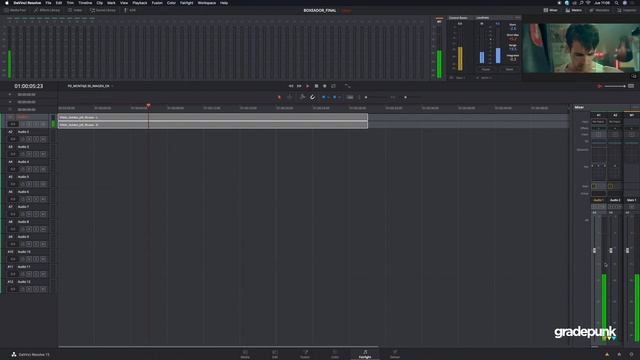Open project manager home icon
Viewport: 640px width, 360px height.
pos(619,354)
